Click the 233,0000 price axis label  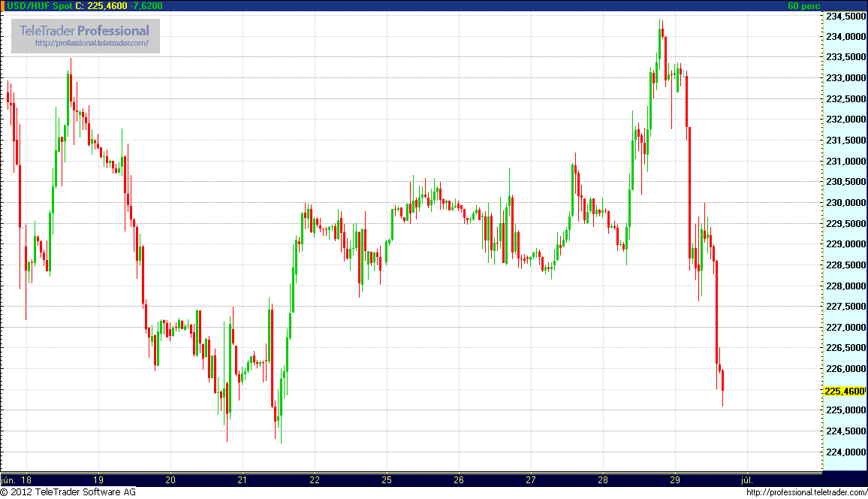tap(846, 78)
